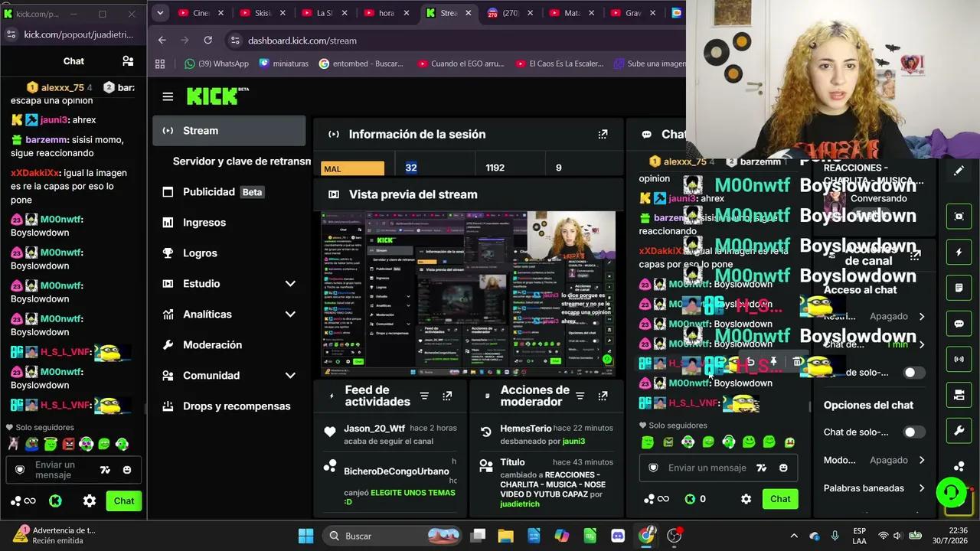Open File Explorer from the taskbar
Image resolution: width=980 pixels, height=551 pixels.
(505, 536)
